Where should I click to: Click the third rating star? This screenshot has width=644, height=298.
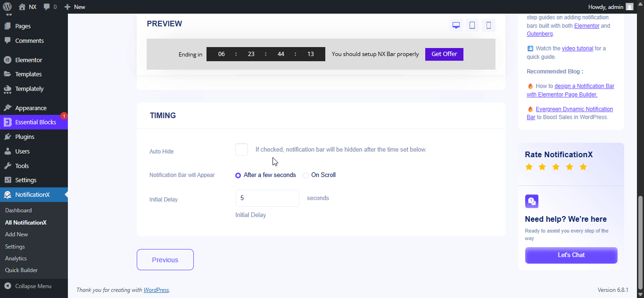[x=556, y=167]
